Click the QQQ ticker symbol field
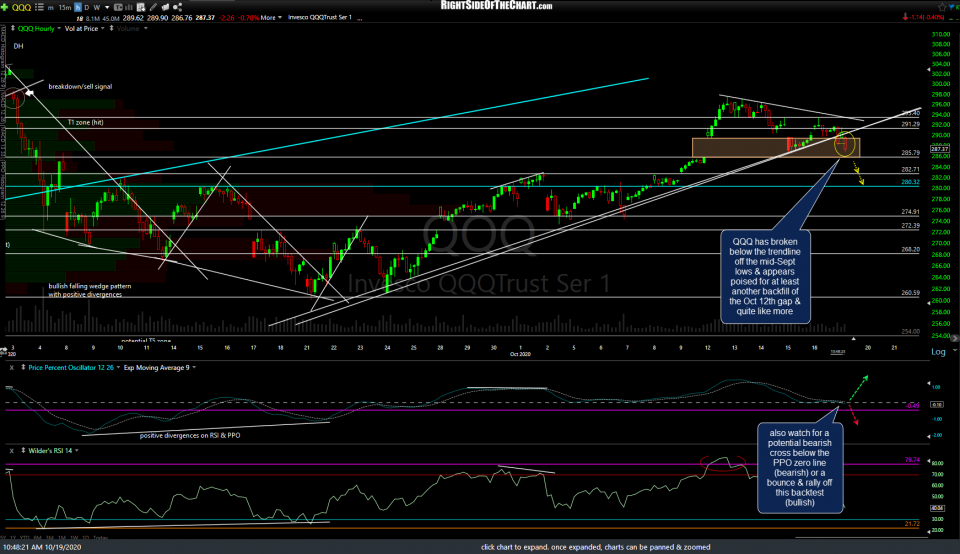 [x=21, y=7]
